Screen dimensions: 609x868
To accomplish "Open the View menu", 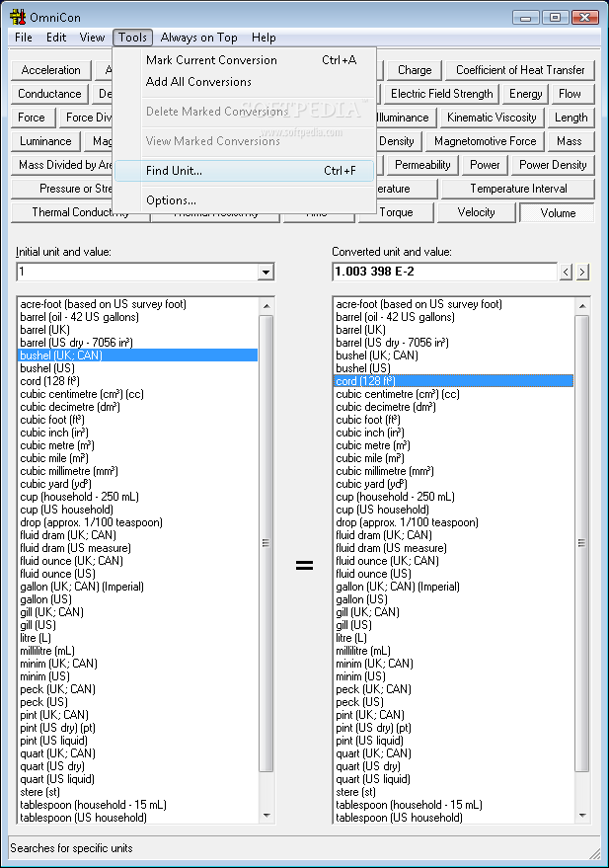I will (92, 38).
